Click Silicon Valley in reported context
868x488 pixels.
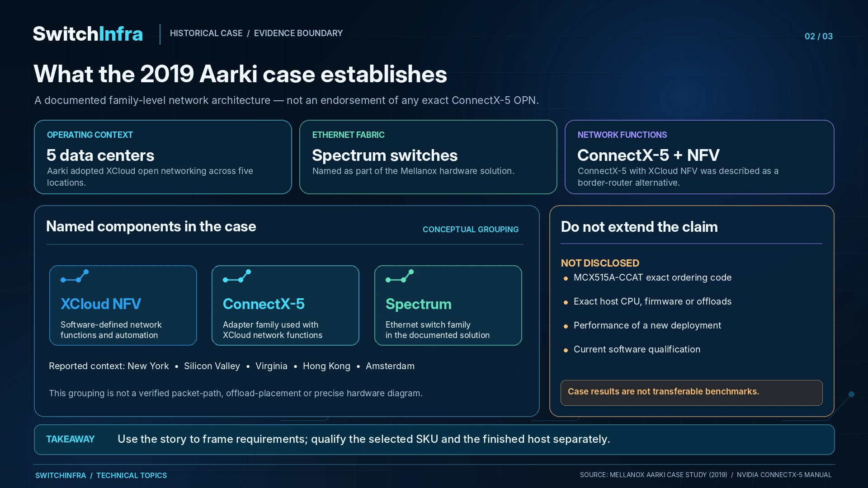212,366
